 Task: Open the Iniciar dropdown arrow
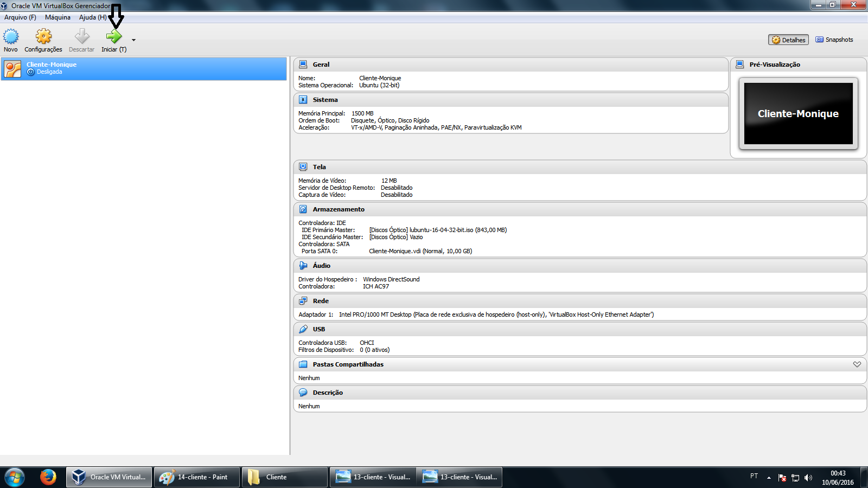point(133,40)
